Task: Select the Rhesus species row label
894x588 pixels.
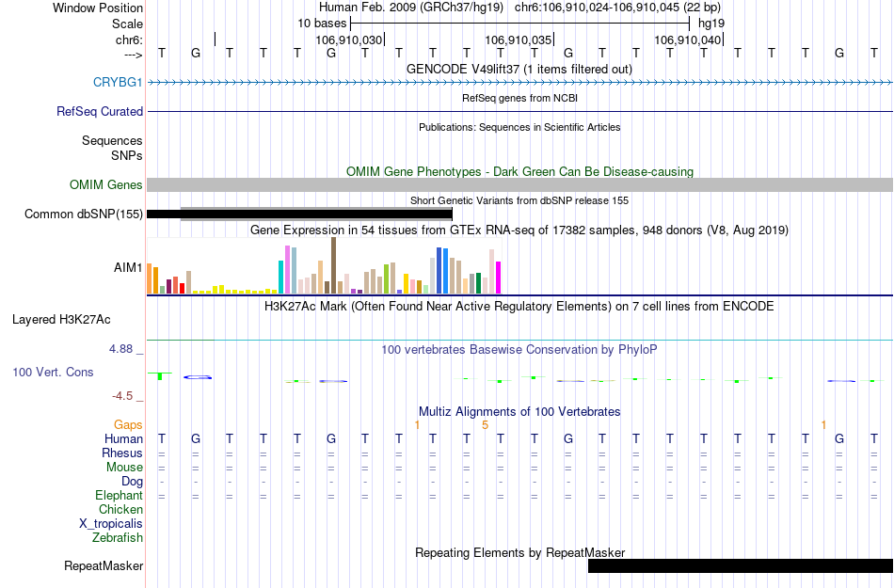Action: (x=122, y=453)
